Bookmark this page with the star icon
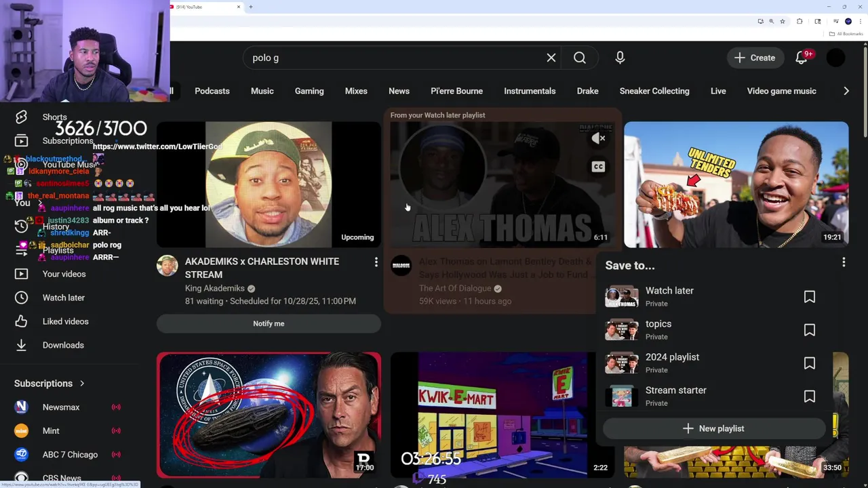The height and width of the screenshot is (488, 868). (x=783, y=21)
